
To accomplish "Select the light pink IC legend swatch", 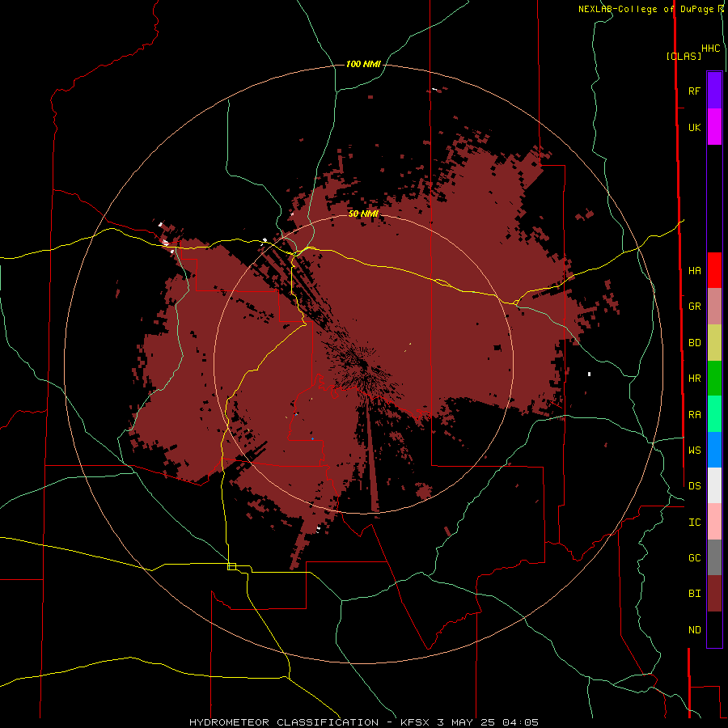I will tap(714, 522).
